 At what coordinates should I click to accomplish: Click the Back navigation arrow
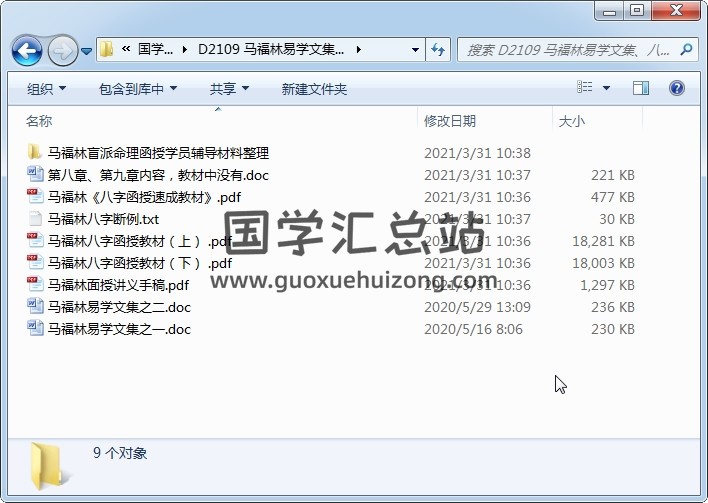pyautogui.click(x=27, y=51)
